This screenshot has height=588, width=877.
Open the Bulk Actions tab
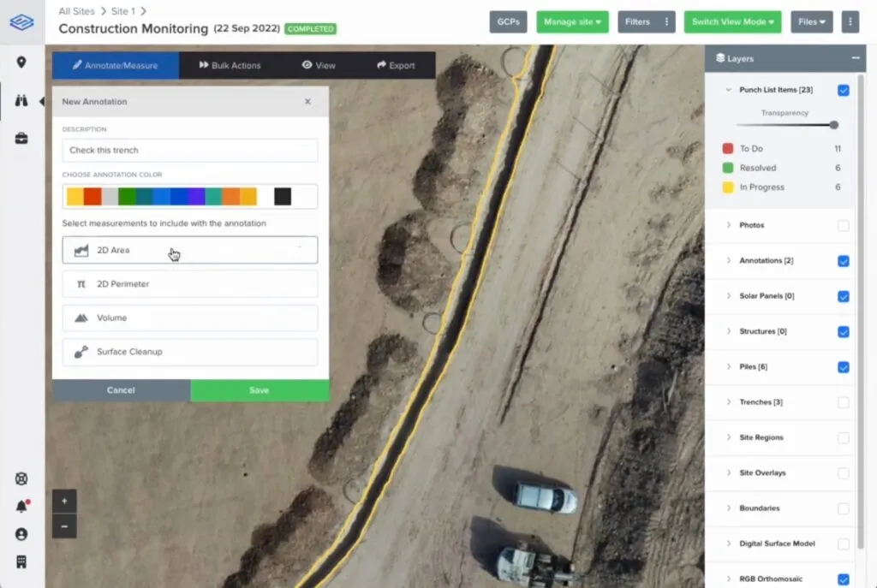pyautogui.click(x=230, y=65)
